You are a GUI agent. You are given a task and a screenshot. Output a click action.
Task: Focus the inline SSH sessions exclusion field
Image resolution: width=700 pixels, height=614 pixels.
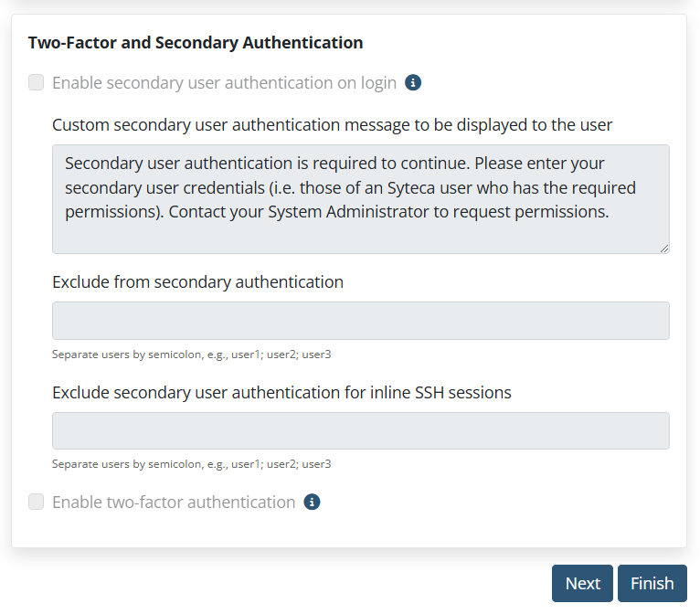pyautogui.click(x=361, y=430)
